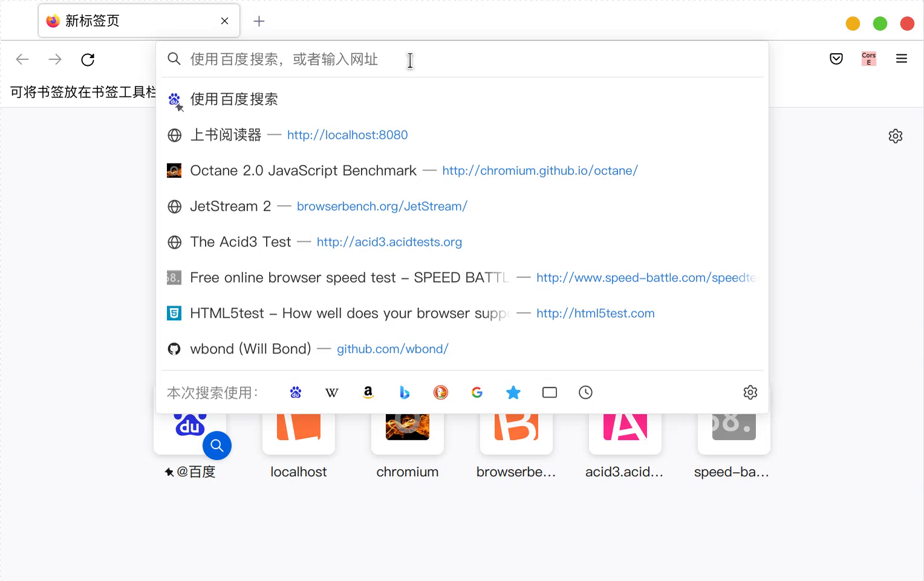Click the magnifier icon in the address bar
This screenshot has height=581, width=924.
coord(174,59)
